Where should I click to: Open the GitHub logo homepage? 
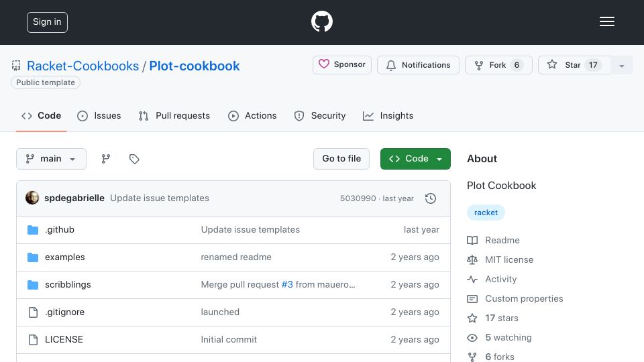pos(321,21)
